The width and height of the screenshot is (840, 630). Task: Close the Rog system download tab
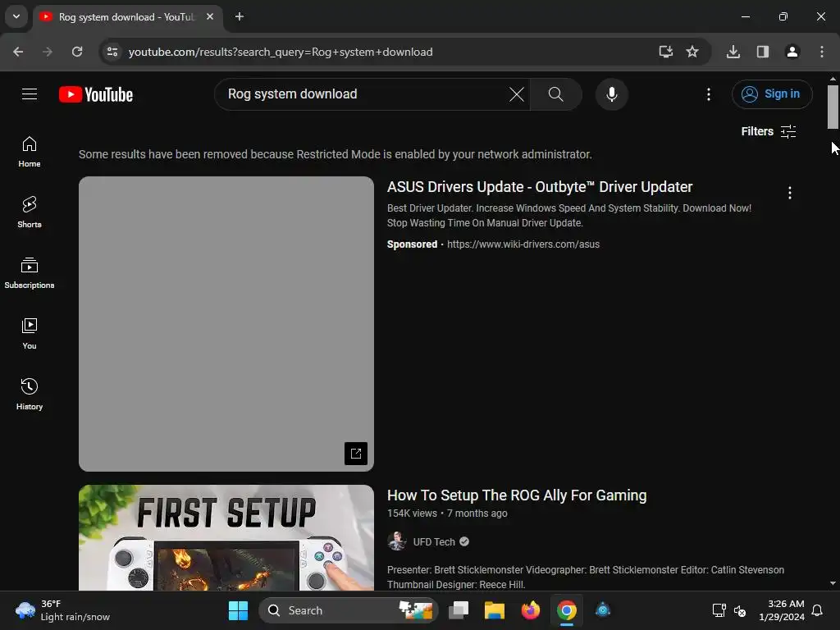tap(210, 16)
